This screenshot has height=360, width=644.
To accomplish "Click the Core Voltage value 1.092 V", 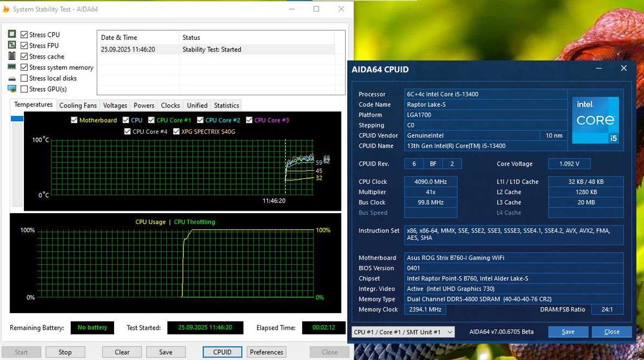I will click(x=569, y=164).
